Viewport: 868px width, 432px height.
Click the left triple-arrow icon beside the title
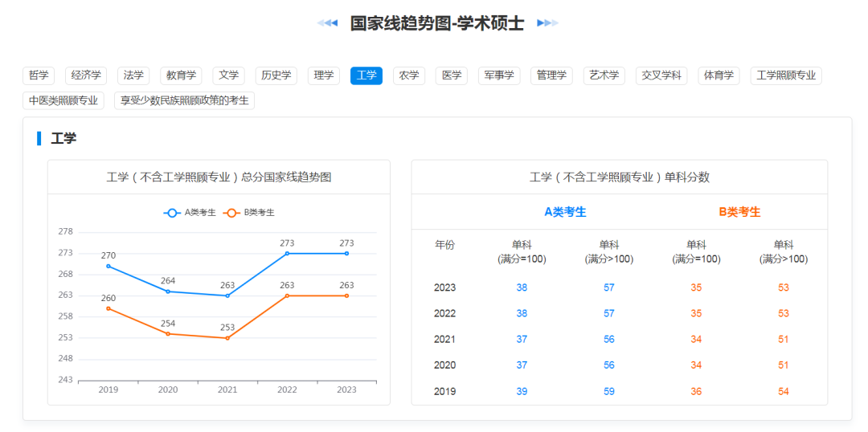[327, 23]
